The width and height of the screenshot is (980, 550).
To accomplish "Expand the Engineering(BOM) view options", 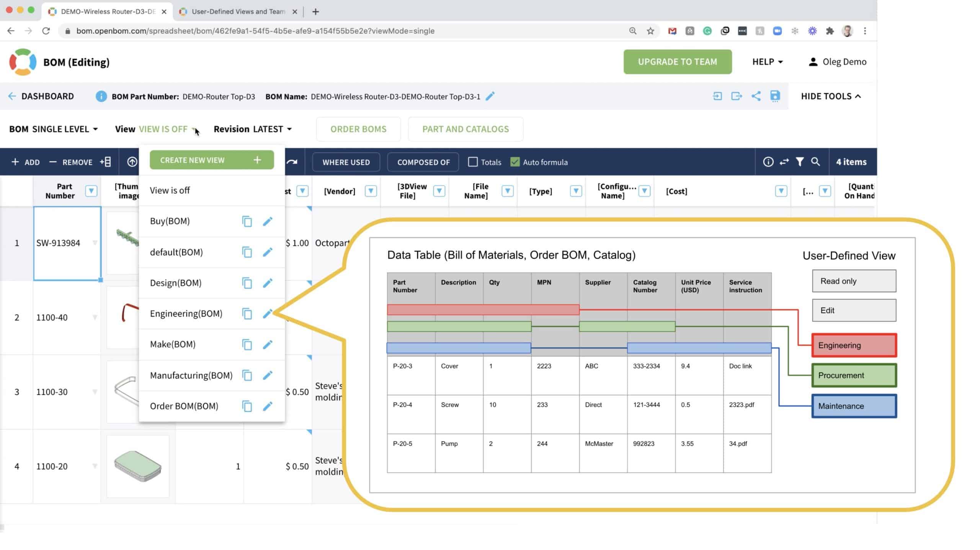I will 268,313.
